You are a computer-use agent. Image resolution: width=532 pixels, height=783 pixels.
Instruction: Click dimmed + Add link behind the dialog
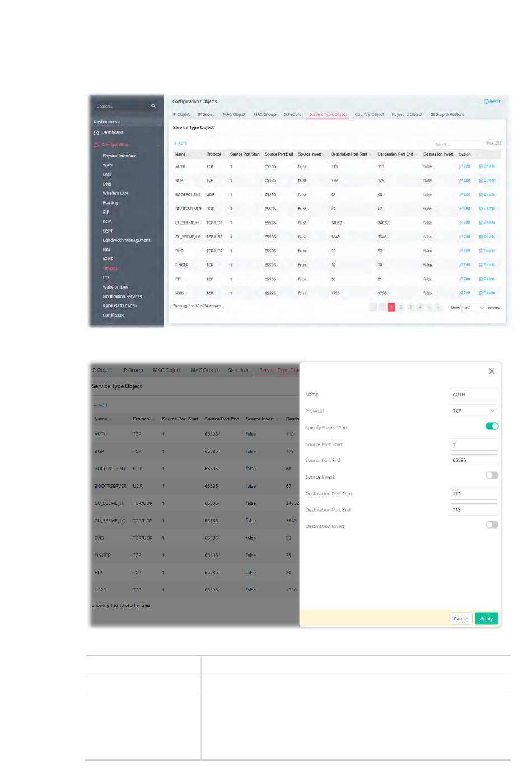point(100,405)
